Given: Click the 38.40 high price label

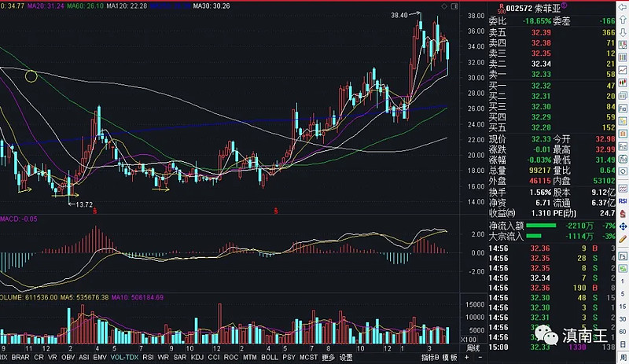Looking at the screenshot, I should tap(399, 15).
